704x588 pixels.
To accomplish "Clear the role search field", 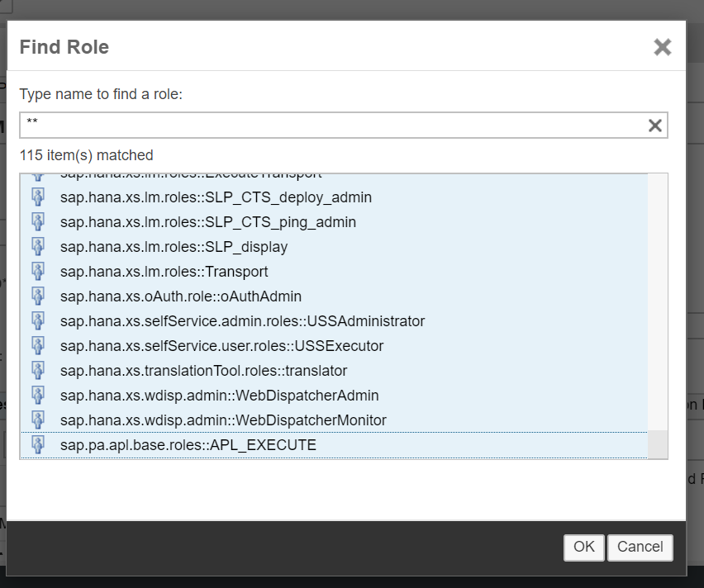I will pyautogui.click(x=655, y=126).
